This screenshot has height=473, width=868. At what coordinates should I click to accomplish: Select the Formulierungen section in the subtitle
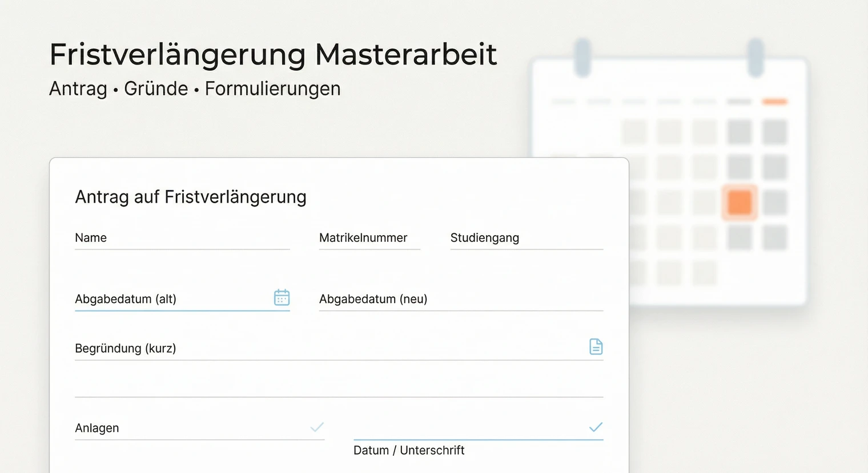272,88
